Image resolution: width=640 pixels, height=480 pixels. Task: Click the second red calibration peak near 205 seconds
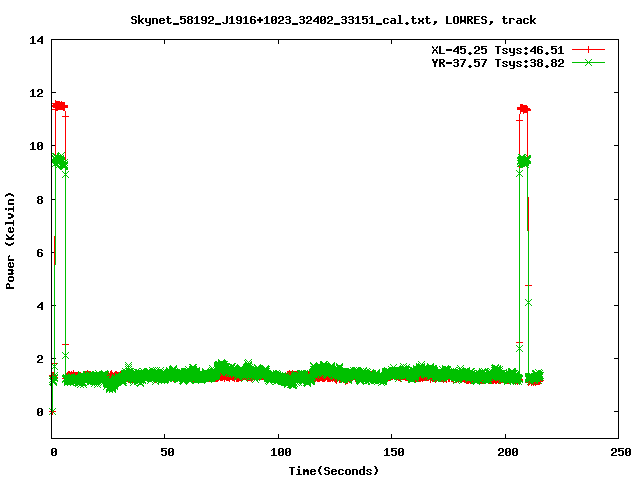coord(524,109)
